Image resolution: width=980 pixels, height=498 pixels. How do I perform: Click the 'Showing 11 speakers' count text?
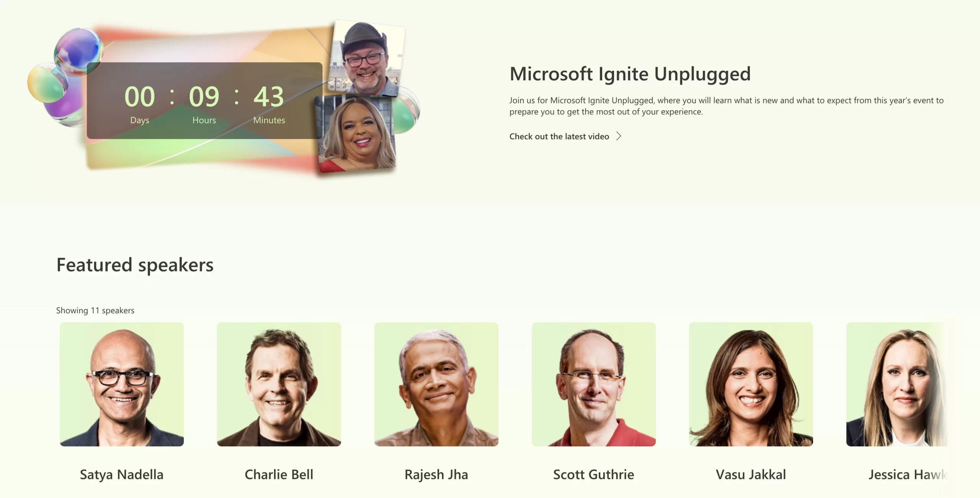95,310
